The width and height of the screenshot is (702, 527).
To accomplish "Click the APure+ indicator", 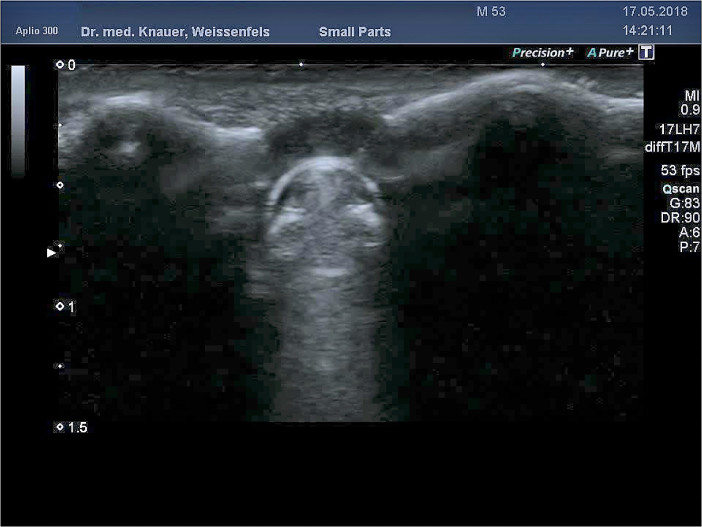I will click(611, 52).
